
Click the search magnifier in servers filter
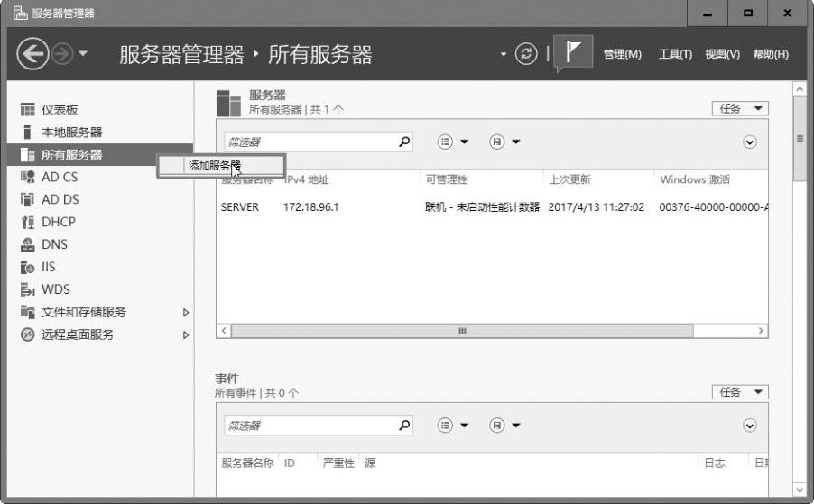[x=404, y=141]
